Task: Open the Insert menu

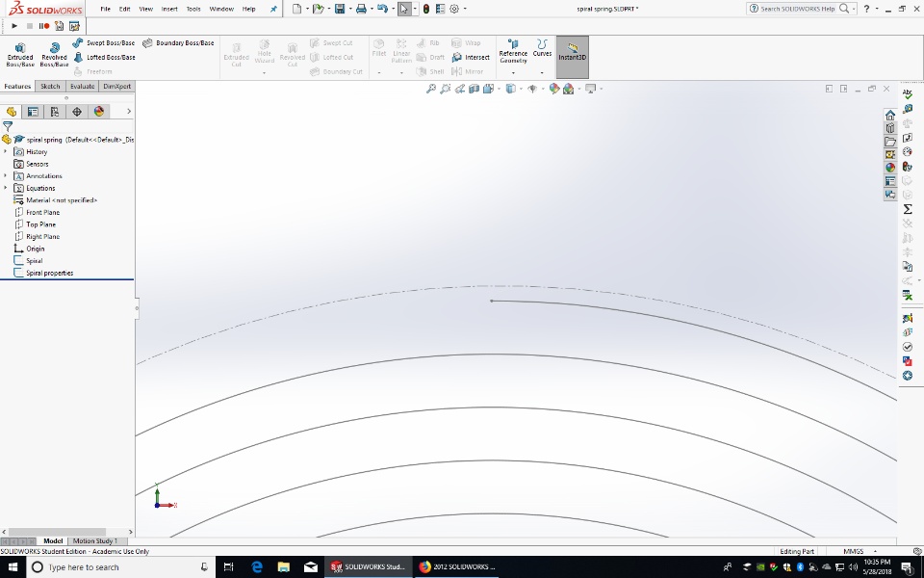Action: click(169, 9)
